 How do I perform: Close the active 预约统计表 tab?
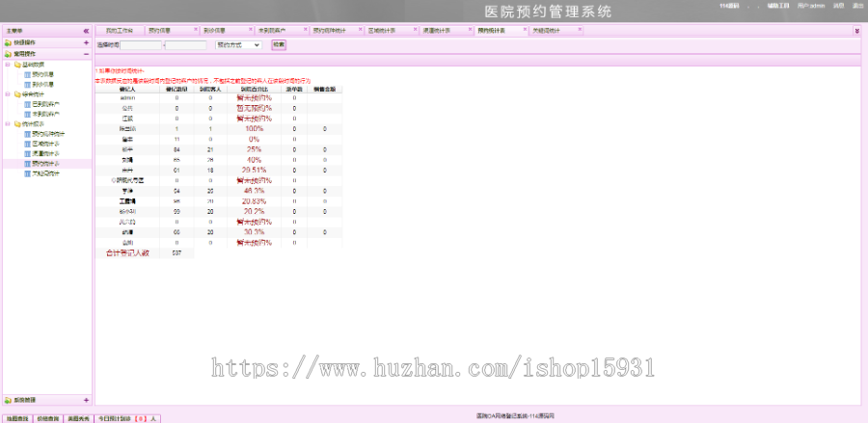point(525,29)
